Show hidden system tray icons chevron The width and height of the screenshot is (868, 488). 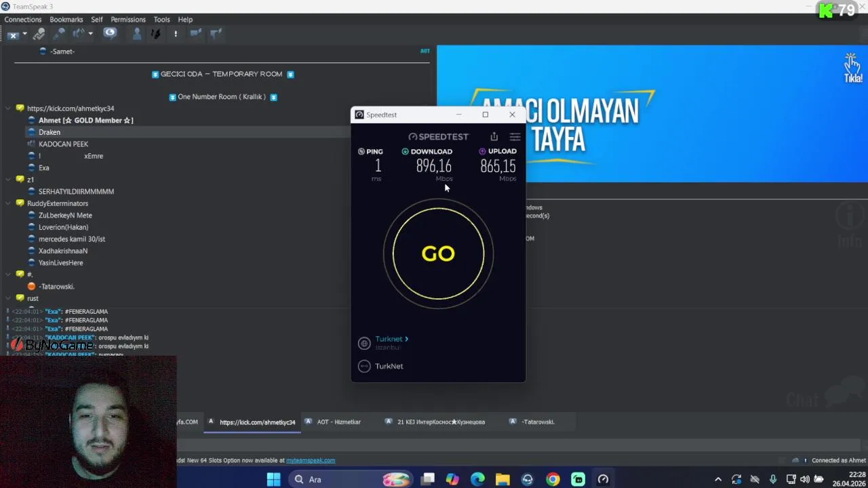point(718,480)
